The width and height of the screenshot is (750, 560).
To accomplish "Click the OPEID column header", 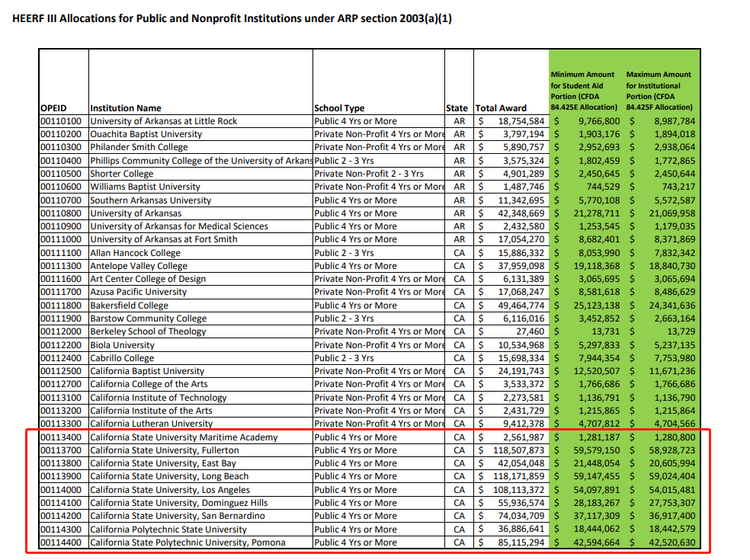I will [x=53, y=108].
